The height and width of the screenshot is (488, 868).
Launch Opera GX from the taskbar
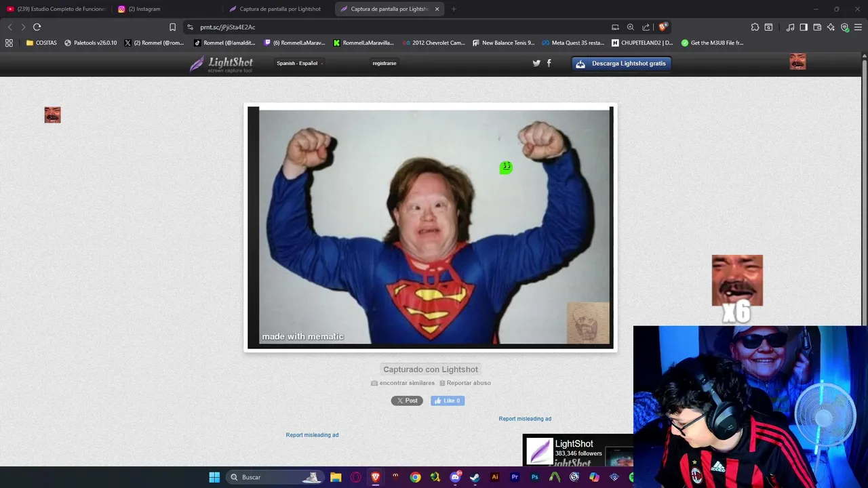pos(355,477)
